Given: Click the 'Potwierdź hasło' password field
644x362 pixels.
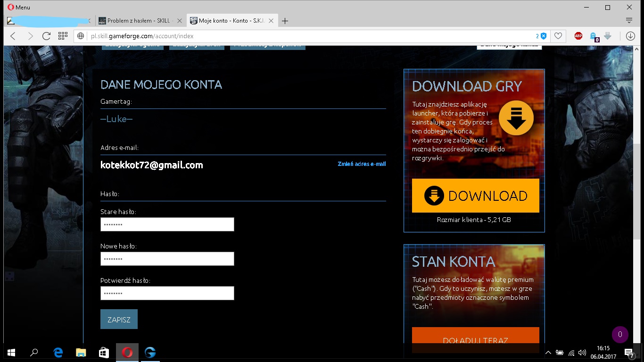Looking at the screenshot, I should tap(167, 293).
